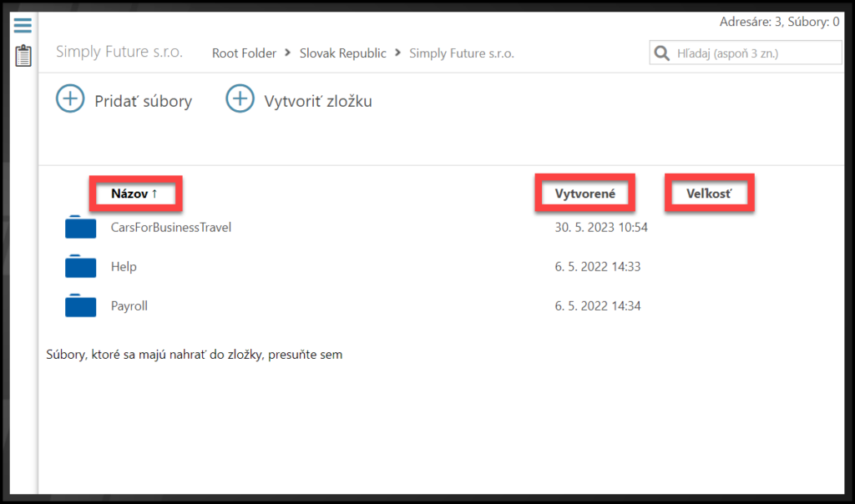
Task: Click the Payroll folder icon
Action: coord(81,305)
